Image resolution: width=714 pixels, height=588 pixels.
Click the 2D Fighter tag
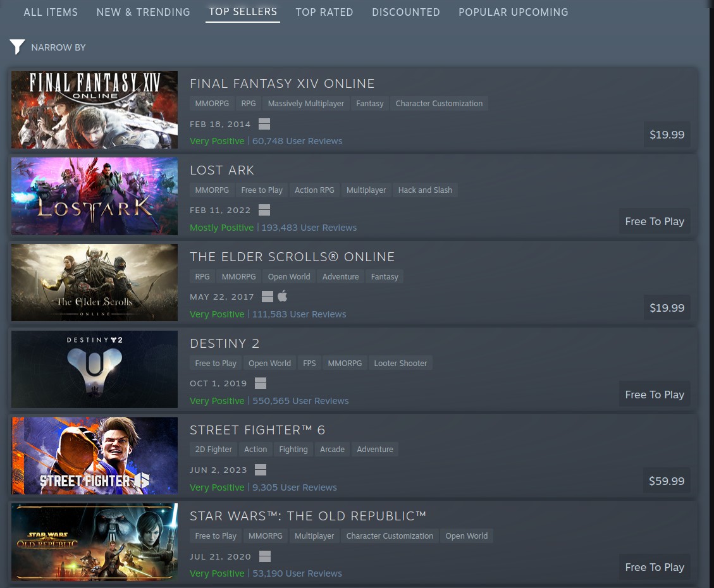pyautogui.click(x=214, y=449)
